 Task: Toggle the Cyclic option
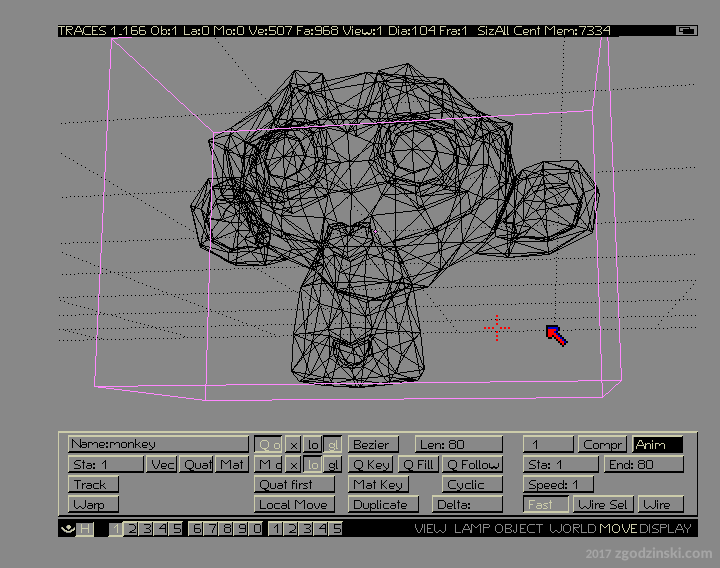coord(465,485)
